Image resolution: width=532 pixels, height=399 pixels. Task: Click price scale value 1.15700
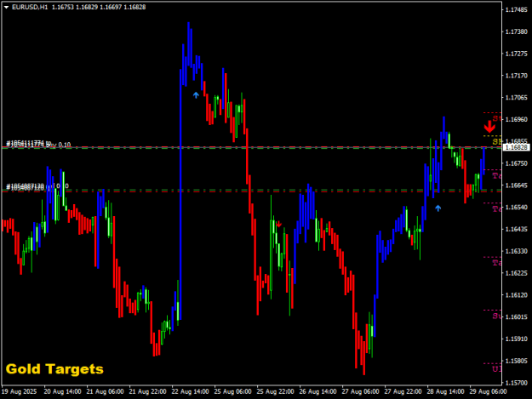point(517,383)
